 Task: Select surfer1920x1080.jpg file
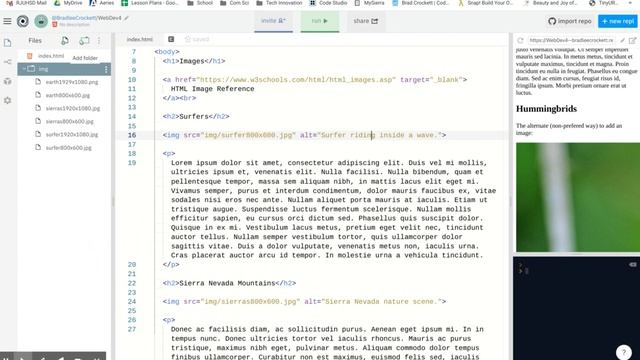point(72,134)
